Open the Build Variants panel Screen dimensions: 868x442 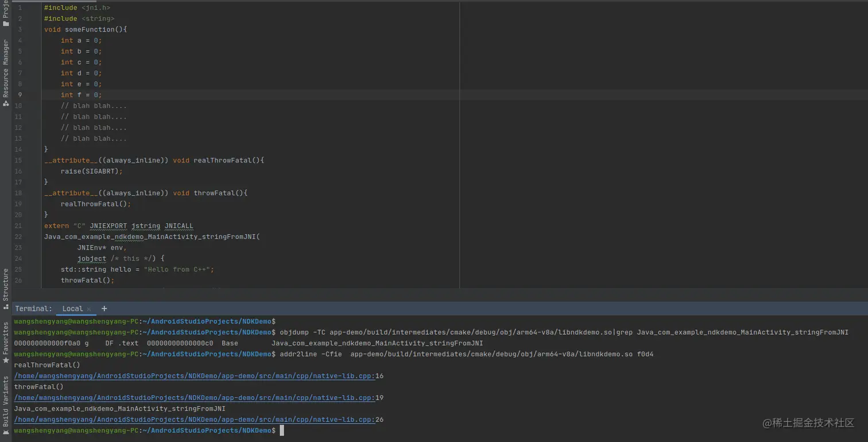(6, 405)
